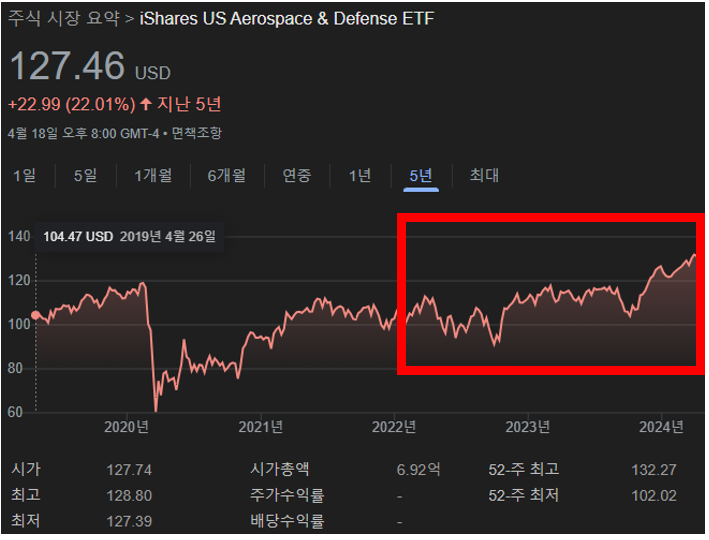Click the 4월 18일 오후 8:00 timestamp
Screen dimensions: 709x540
tap(84, 133)
